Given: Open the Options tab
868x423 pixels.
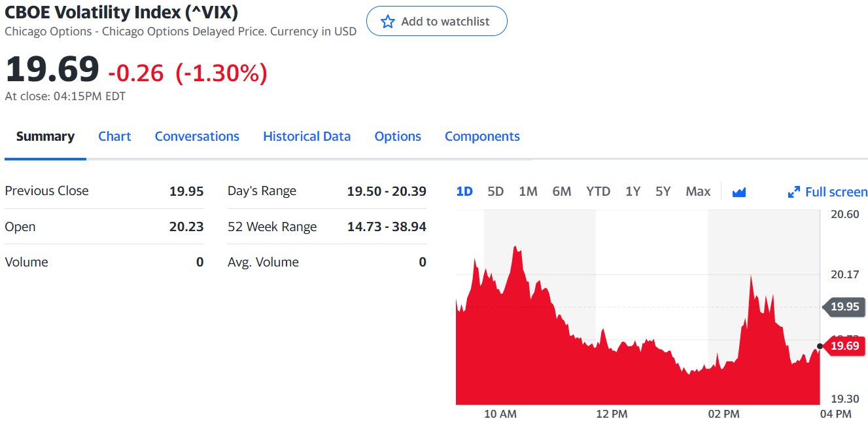Looking at the screenshot, I should tap(398, 136).
